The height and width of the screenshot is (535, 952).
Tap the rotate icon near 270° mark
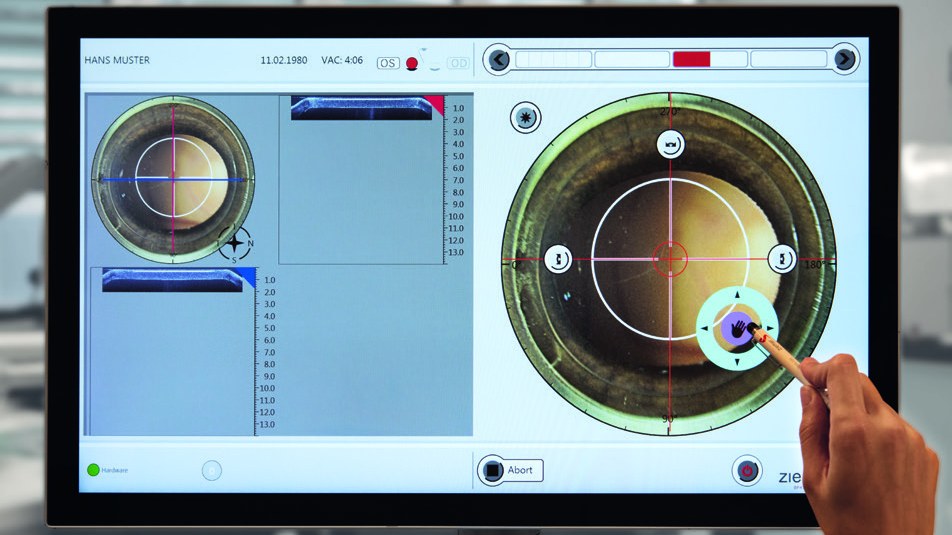point(671,145)
